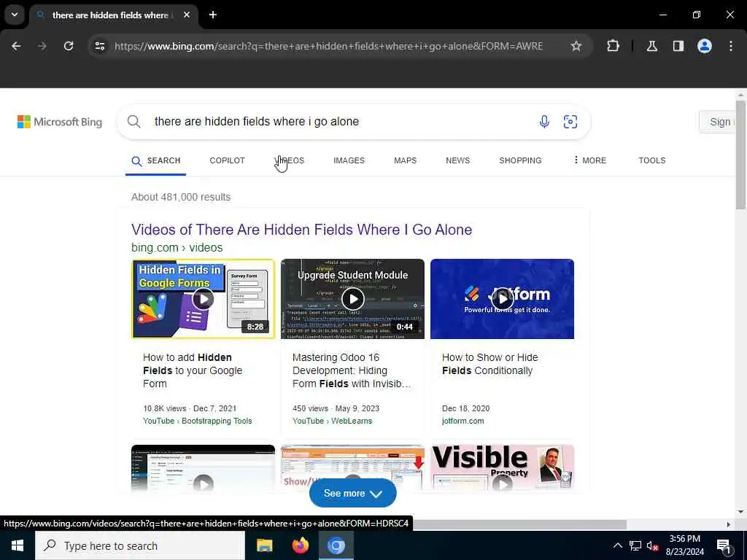Expand results with See more button
Viewport: 747px width, 560px height.
click(x=352, y=494)
